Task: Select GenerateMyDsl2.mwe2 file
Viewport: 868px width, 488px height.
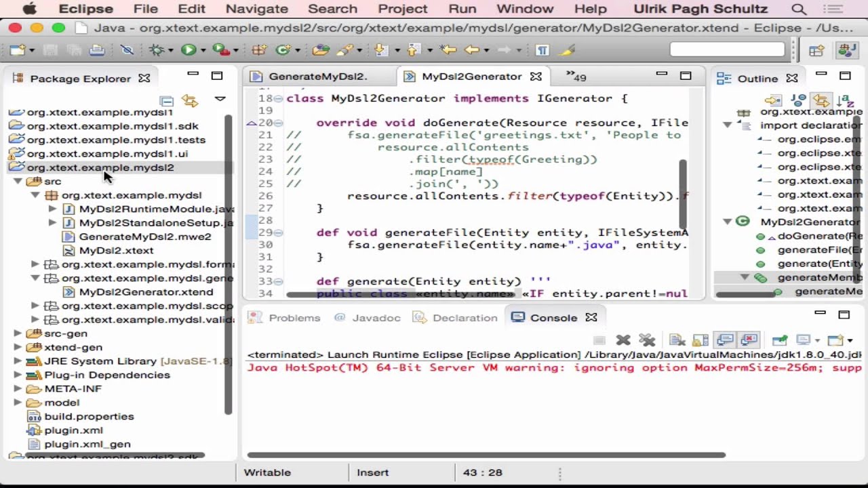Action: coord(145,237)
